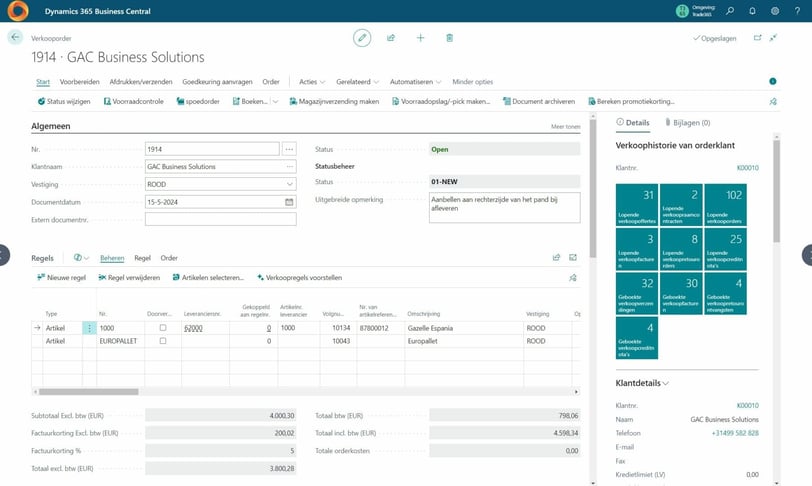Click Magazijnverzending maken

[334, 102]
